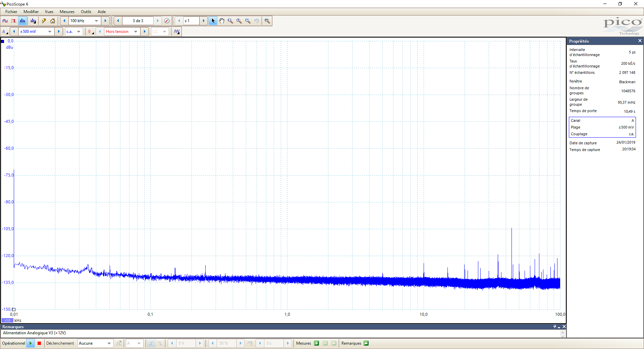The image size is (644, 349).
Task: Click the Alimentation Analogique V3 note text
Action: [x=35, y=333]
